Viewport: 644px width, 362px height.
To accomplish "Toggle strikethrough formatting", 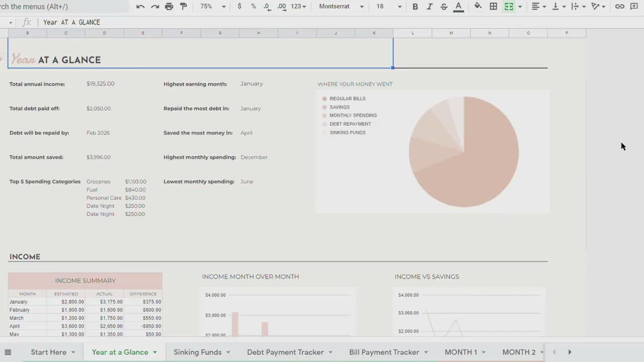I will 444,7.
